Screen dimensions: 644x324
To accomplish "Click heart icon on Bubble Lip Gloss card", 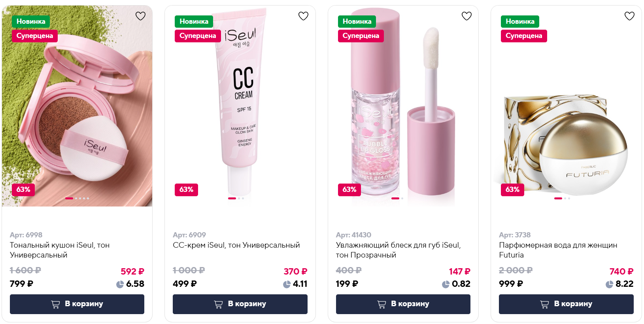I will (466, 16).
